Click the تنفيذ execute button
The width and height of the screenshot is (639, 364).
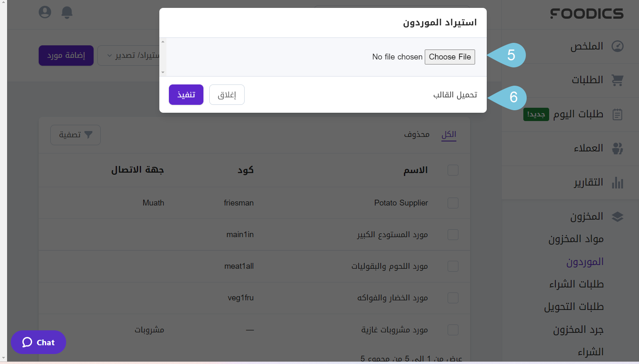[x=186, y=94]
